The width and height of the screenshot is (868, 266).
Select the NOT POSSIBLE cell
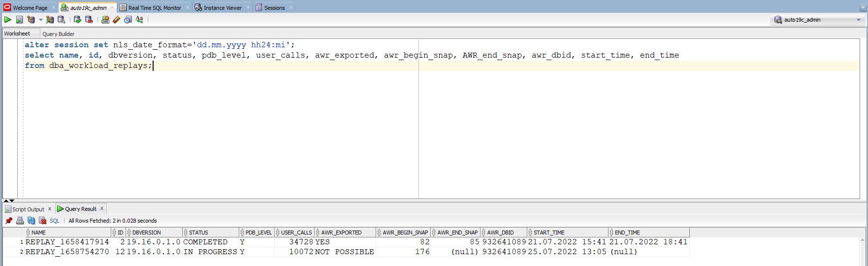[x=345, y=252]
